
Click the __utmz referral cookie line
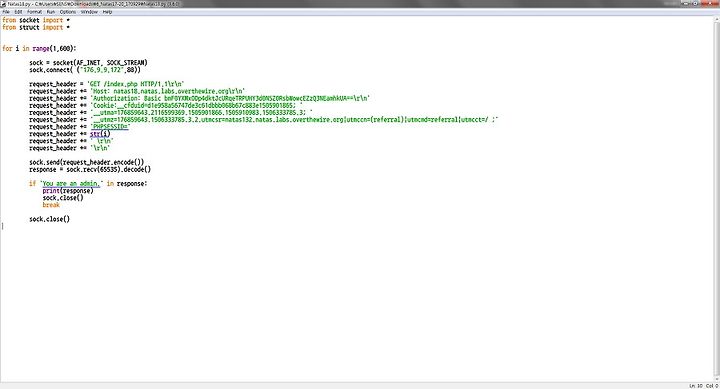pos(264,119)
